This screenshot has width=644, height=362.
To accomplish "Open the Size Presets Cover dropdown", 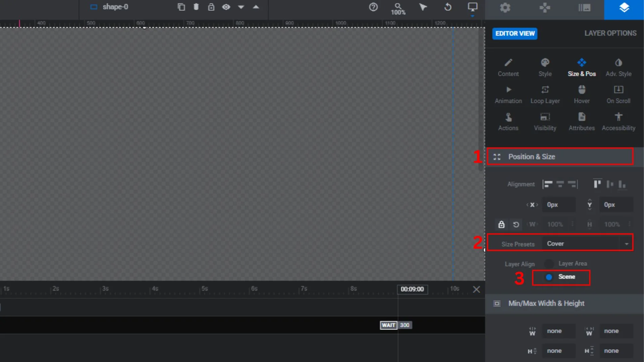I will [x=588, y=244].
